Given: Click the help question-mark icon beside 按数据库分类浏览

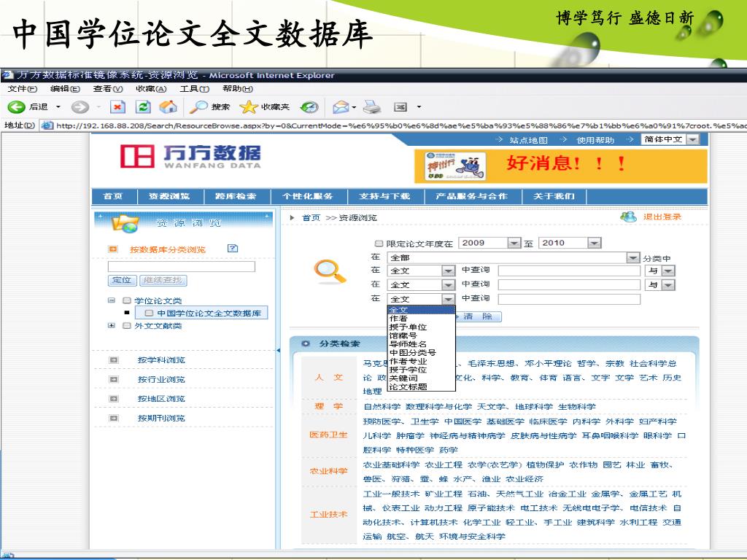Looking at the screenshot, I should click(x=233, y=249).
